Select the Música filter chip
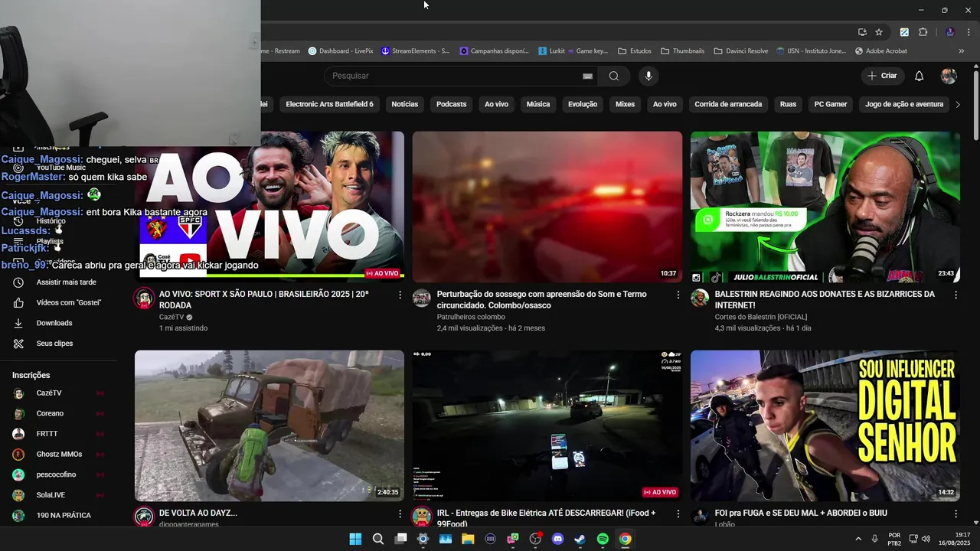The image size is (980, 551). point(538,104)
